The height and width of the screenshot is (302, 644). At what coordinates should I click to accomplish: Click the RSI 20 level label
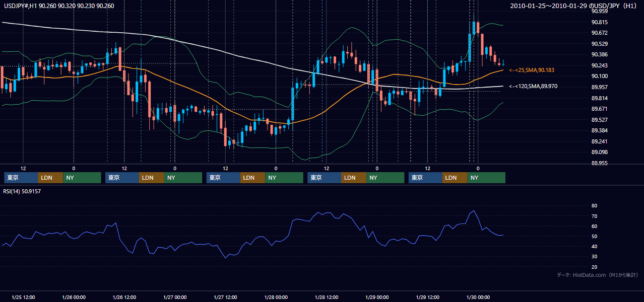(594, 267)
